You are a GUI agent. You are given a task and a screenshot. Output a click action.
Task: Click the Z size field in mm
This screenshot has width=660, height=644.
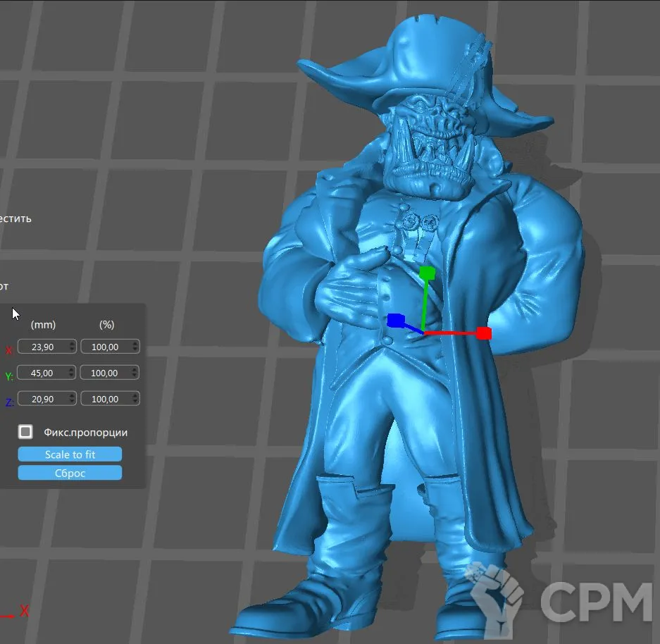tap(42, 399)
